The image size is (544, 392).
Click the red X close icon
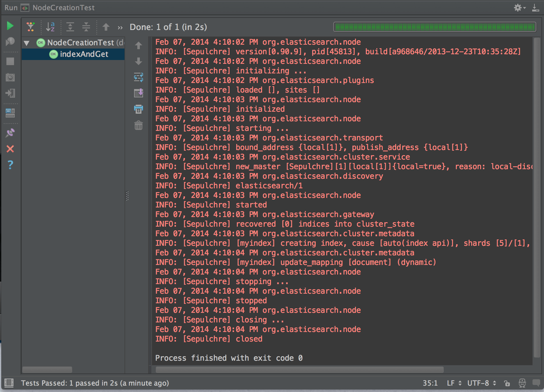tap(10, 149)
